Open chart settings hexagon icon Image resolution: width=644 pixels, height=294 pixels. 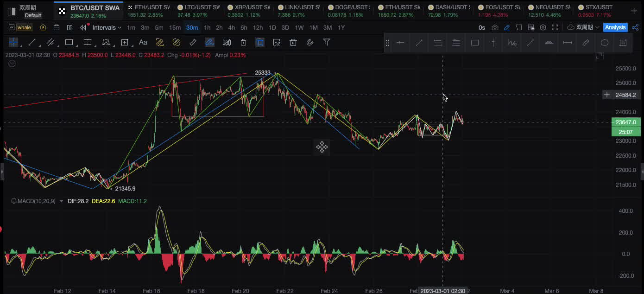click(x=543, y=28)
